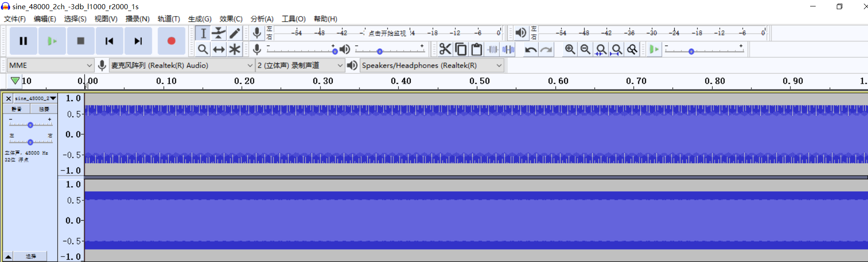The width and height of the screenshot is (868, 262).
Task: Click the Zoom Toggle icon
Action: point(632,49)
